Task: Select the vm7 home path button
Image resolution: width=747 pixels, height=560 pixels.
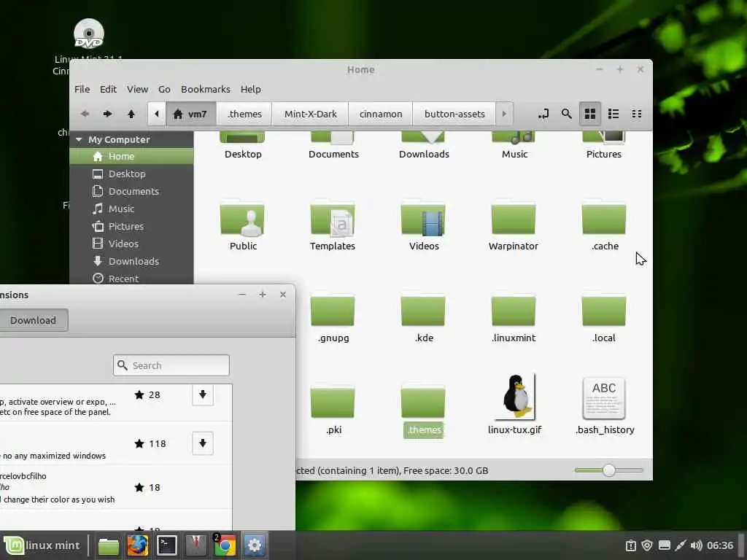Action: coord(191,114)
